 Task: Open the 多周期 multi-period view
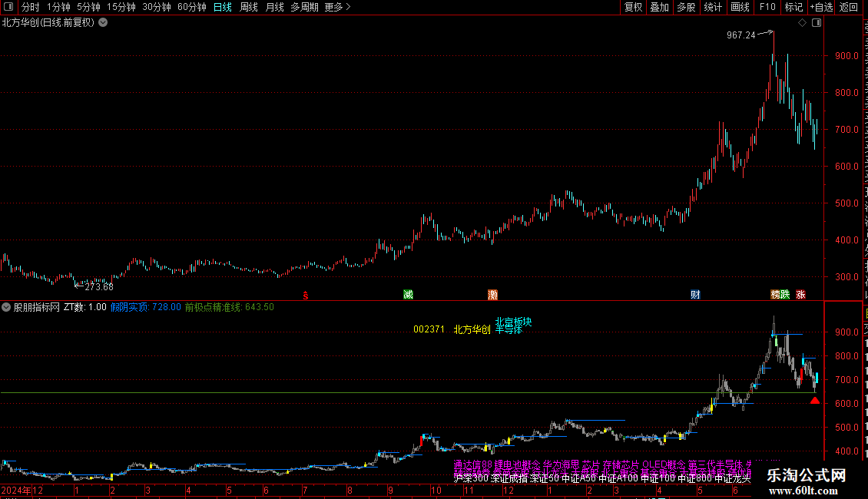coord(304,7)
